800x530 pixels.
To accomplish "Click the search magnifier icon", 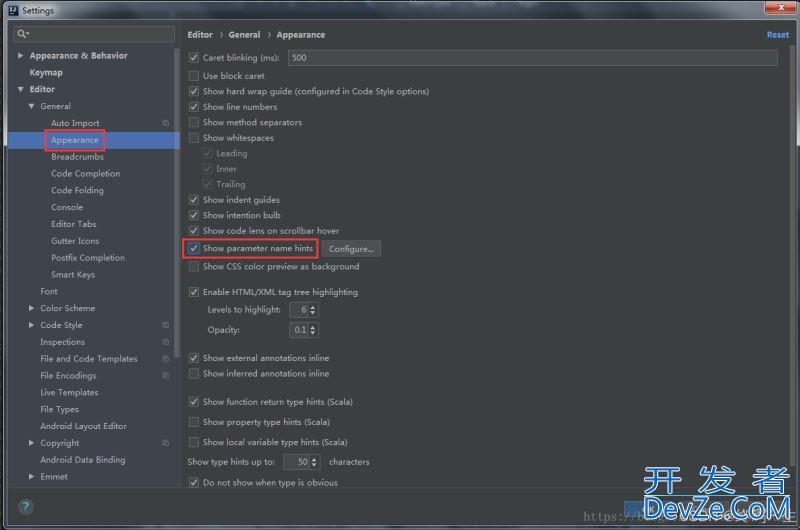I will point(22,34).
